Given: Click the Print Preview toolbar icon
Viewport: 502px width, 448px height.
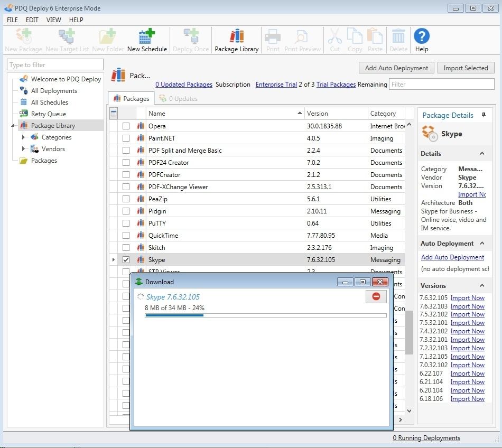Looking at the screenshot, I should pos(302,36).
